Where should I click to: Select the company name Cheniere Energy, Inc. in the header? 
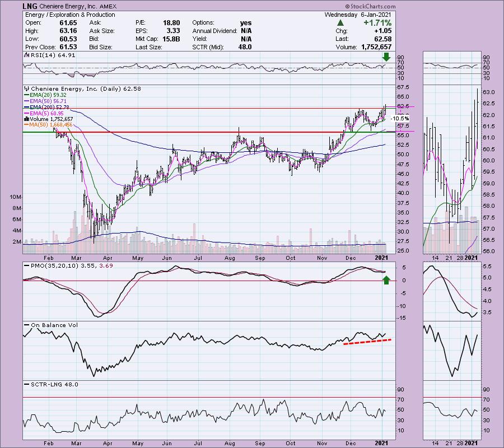68,6
